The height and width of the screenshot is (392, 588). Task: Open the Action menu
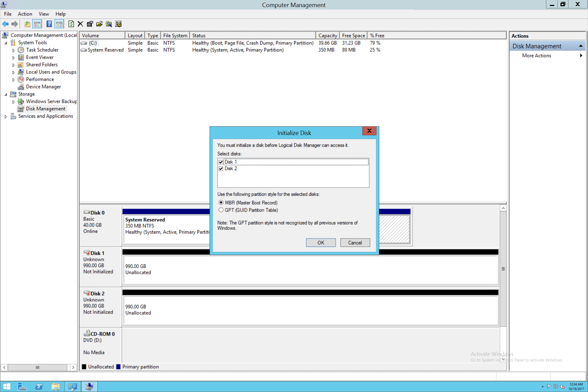tap(25, 14)
